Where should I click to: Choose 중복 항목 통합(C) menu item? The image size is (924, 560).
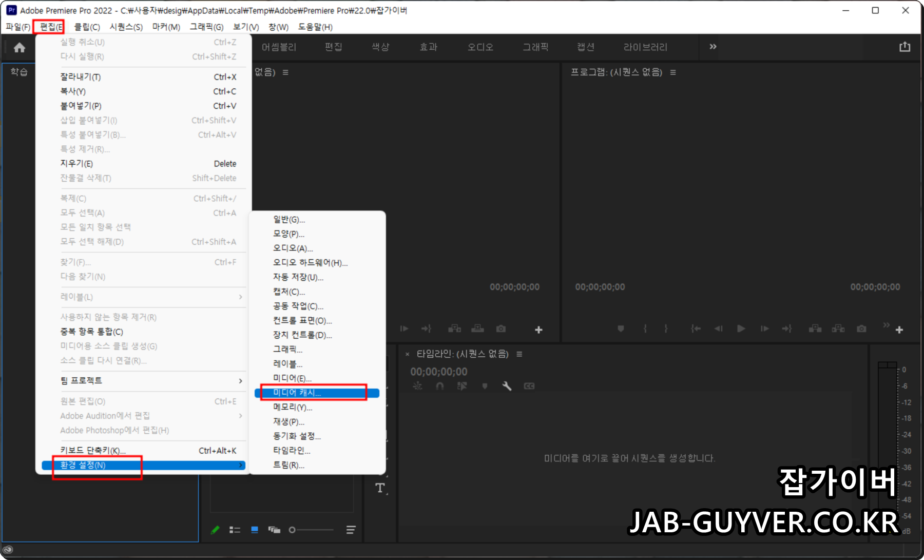143,332
